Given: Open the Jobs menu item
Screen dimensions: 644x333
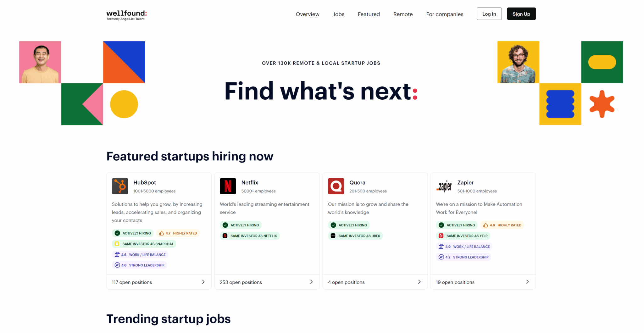Looking at the screenshot, I should (x=338, y=14).
